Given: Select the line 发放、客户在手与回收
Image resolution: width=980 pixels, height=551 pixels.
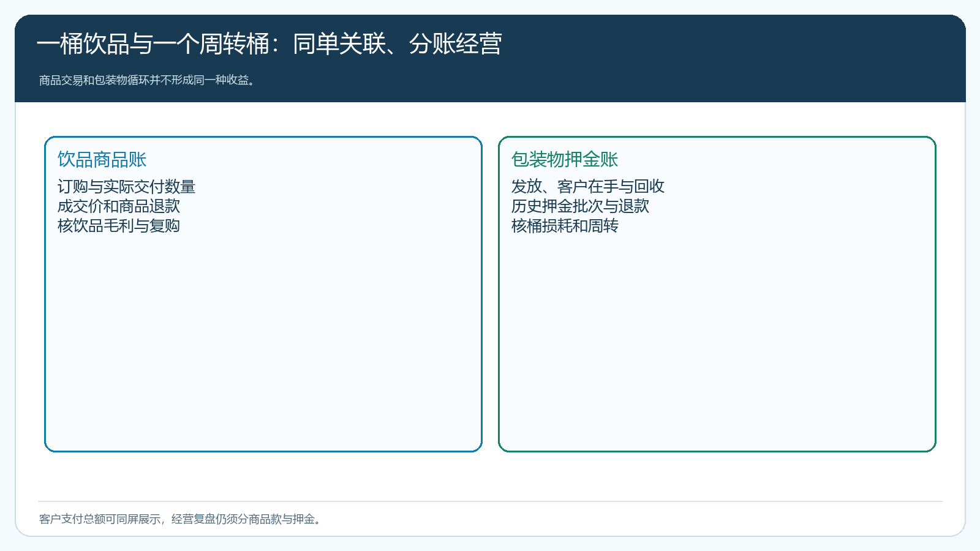Looking at the screenshot, I should pos(588,186).
